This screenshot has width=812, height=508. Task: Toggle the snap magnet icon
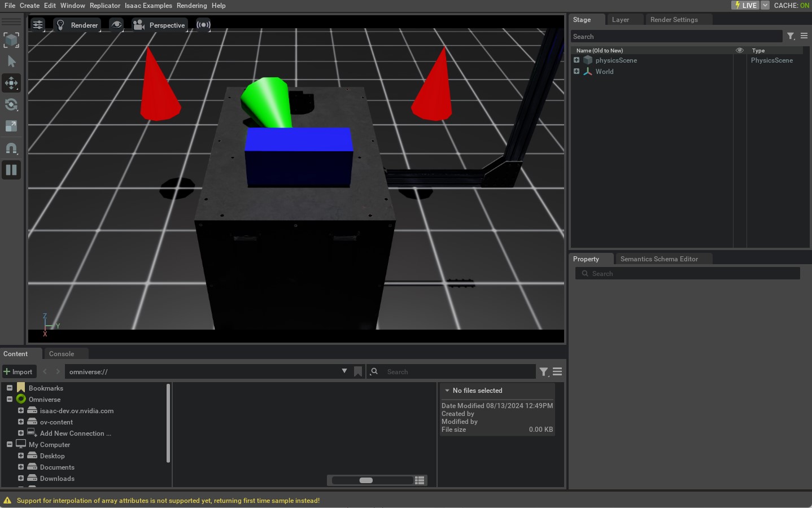[11, 148]
